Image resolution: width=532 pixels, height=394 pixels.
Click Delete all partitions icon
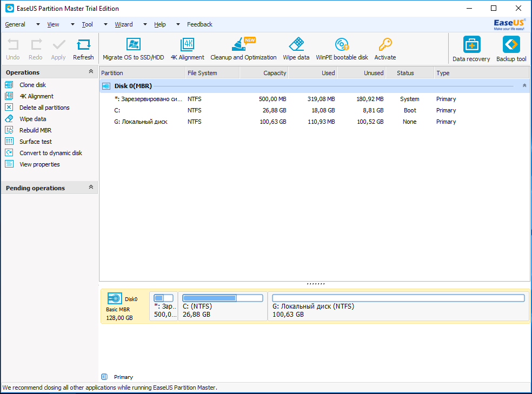tap(9, 108)
